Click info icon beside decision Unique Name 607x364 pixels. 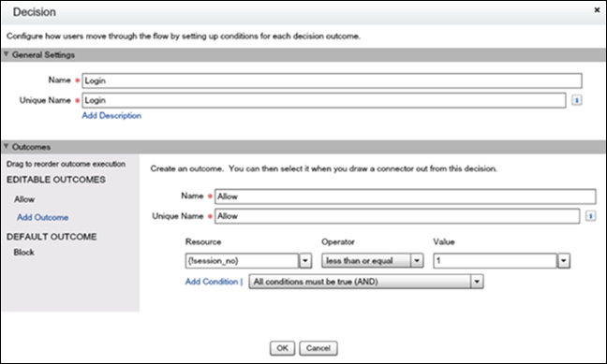coord(577,100)
